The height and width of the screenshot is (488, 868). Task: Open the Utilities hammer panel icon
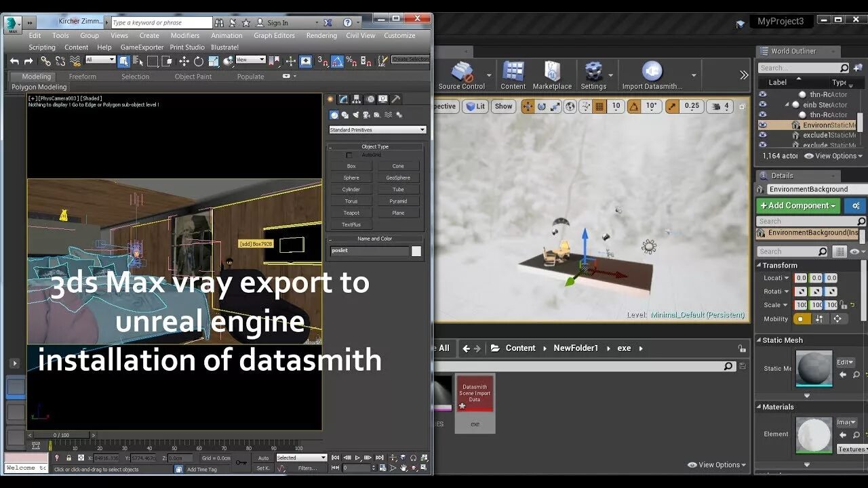tap(396, 99)
